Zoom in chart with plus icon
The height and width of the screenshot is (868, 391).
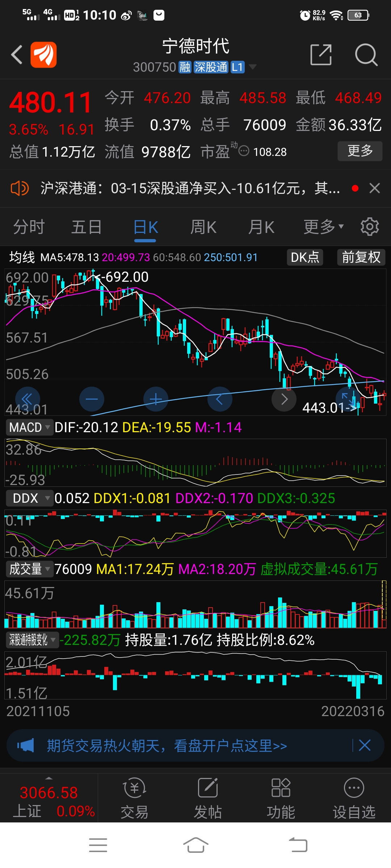point(156,399)
